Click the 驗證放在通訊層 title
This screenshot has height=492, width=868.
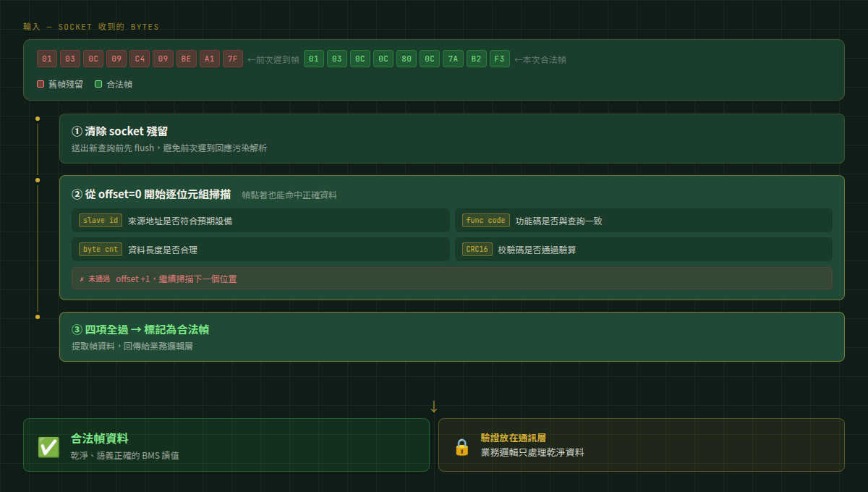point(514,438)
